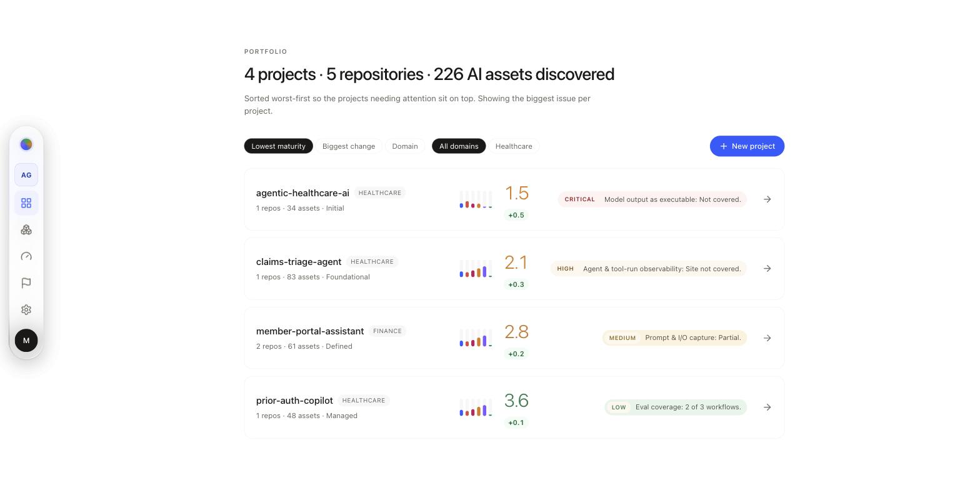Create a New project

tap(747, 146)
